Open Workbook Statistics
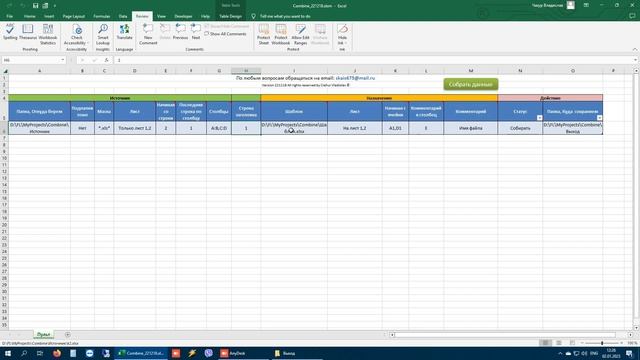 click(x=48, y=34)
